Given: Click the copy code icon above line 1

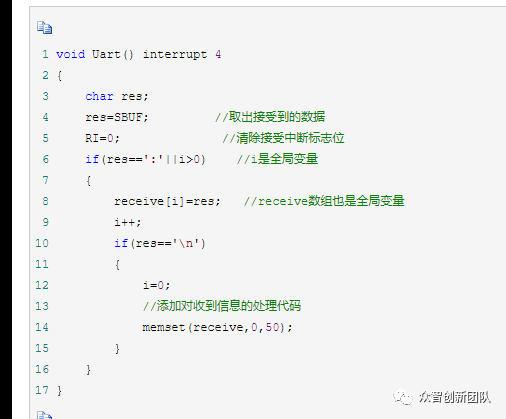Looking at the screenshot, I should click(44, 27).
